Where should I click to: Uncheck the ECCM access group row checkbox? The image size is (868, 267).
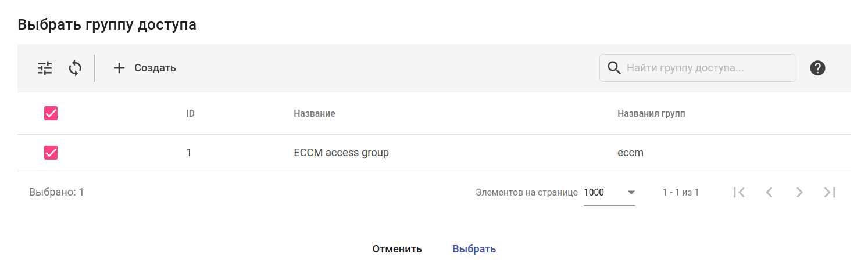[51, 153]
